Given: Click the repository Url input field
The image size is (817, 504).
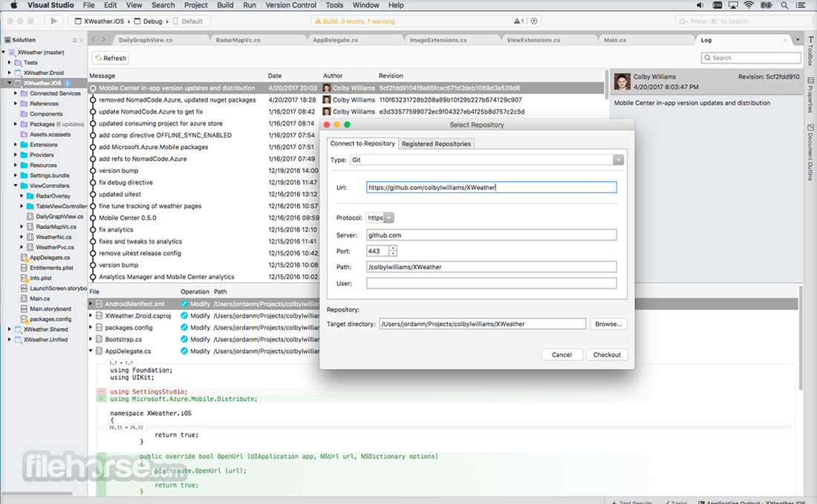Looking at the screenshot, I should (x=492, y=188).
